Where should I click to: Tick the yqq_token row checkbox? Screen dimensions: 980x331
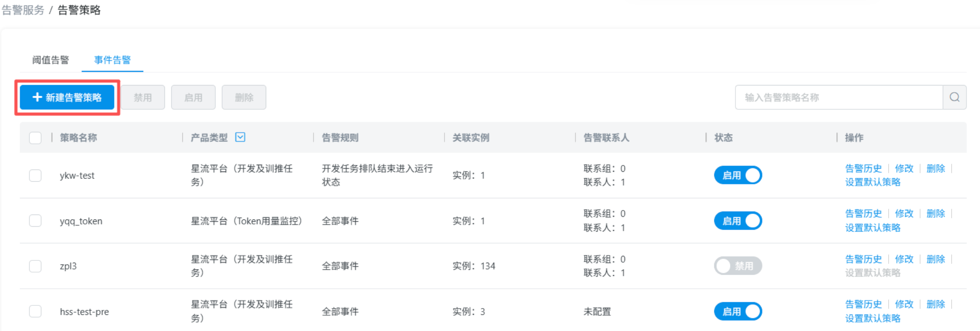35,221
